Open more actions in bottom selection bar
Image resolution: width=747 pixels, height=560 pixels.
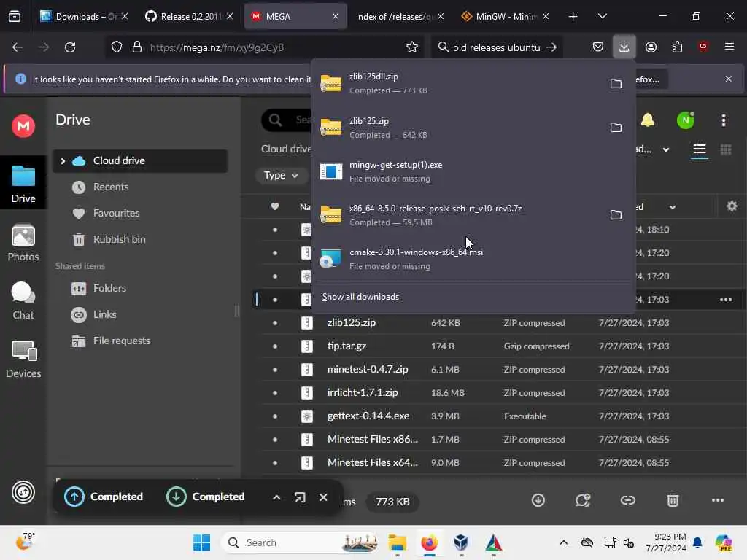point(718,500)
